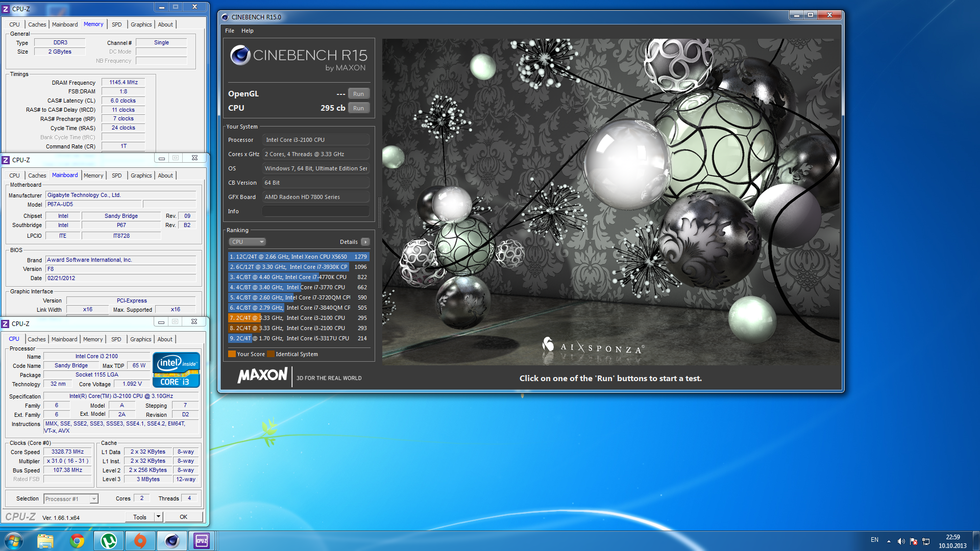980x551 pixels.
Task: Switch to Graphics tab in bottom CPU-Z
Action: (x=140, y=339)
